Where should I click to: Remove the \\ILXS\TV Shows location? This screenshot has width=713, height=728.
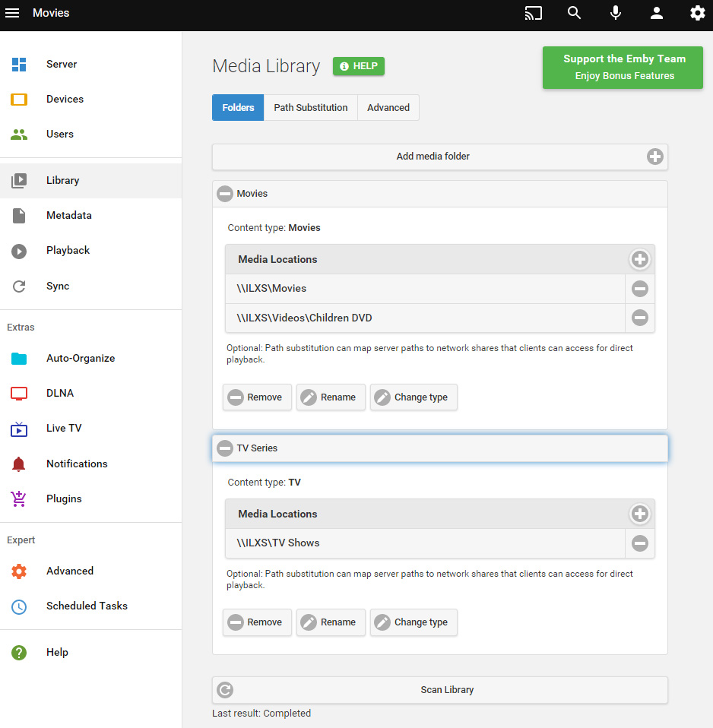point(640,543)
